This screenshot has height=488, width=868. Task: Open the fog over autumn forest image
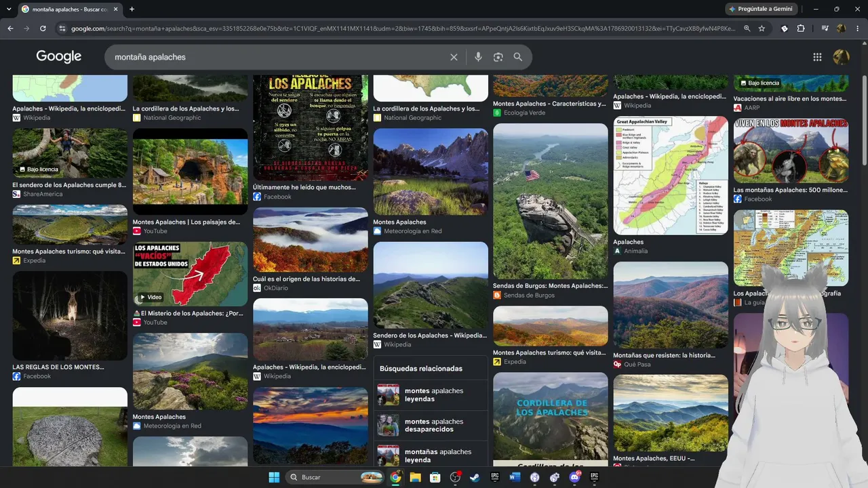(311, 240)
